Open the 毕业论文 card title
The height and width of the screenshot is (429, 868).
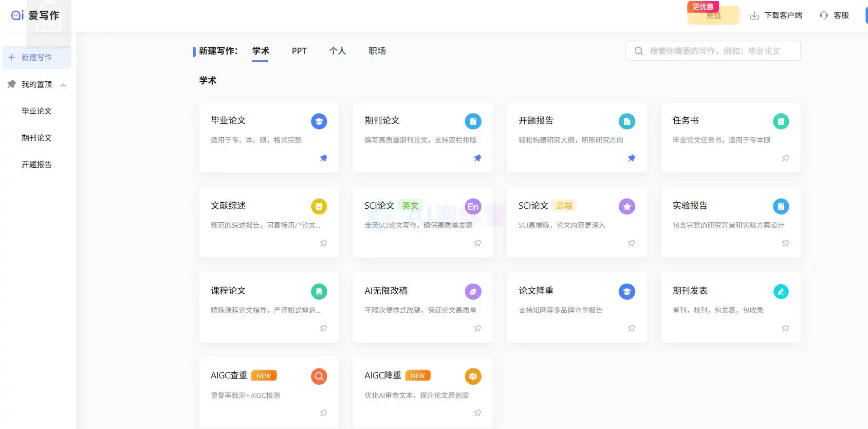(228, 120)
